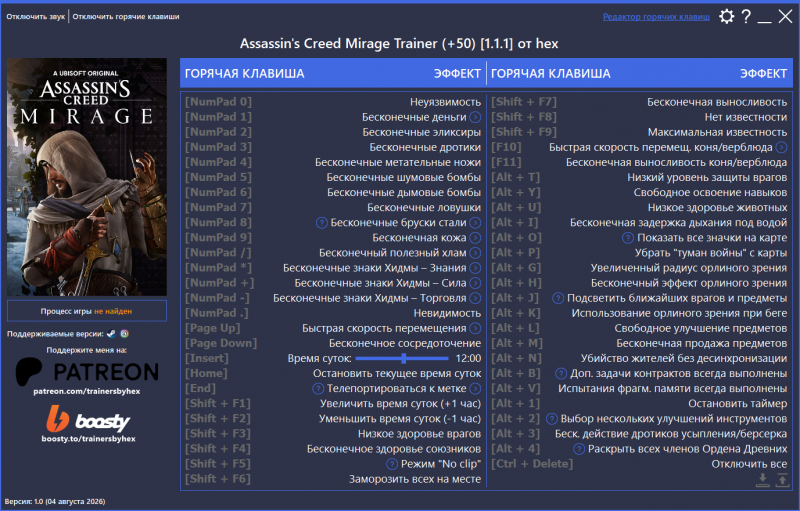Click the [Alt + M] hotkey label

[x=517, y=343]
